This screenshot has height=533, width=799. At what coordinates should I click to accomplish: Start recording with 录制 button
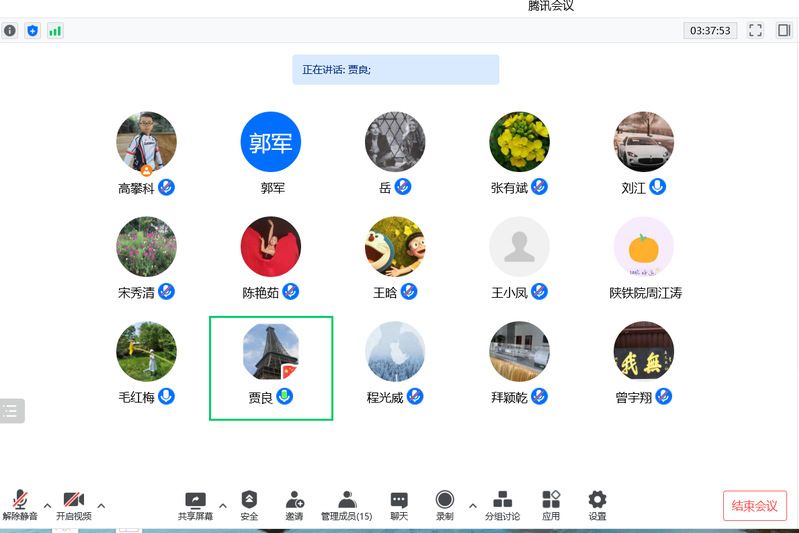pyautogui.click(x=444, y=505)
